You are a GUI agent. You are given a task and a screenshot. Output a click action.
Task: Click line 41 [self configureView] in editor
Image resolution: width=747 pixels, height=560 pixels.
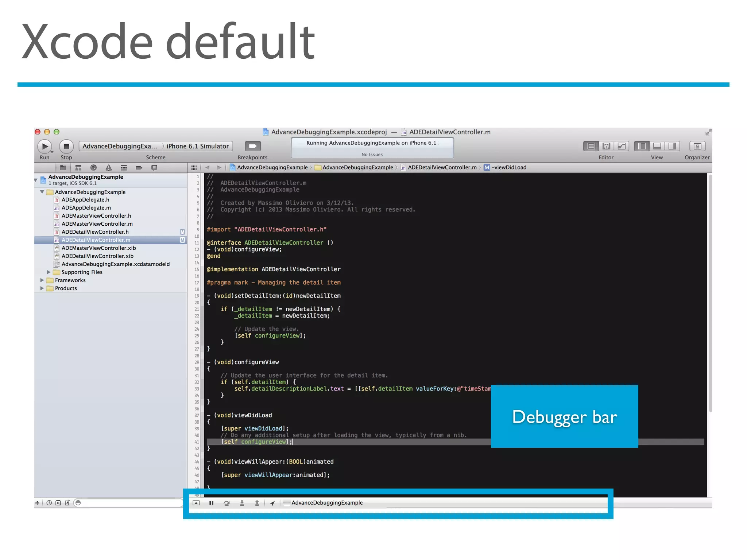[x=257, y=442]
